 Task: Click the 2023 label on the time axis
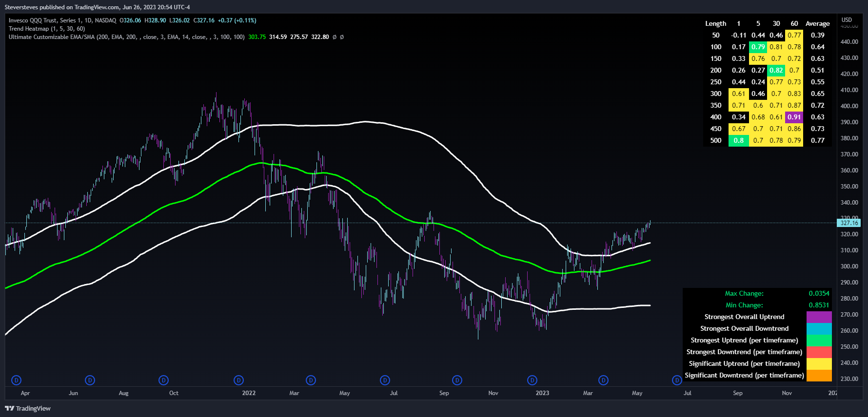(x=542, y=393)
